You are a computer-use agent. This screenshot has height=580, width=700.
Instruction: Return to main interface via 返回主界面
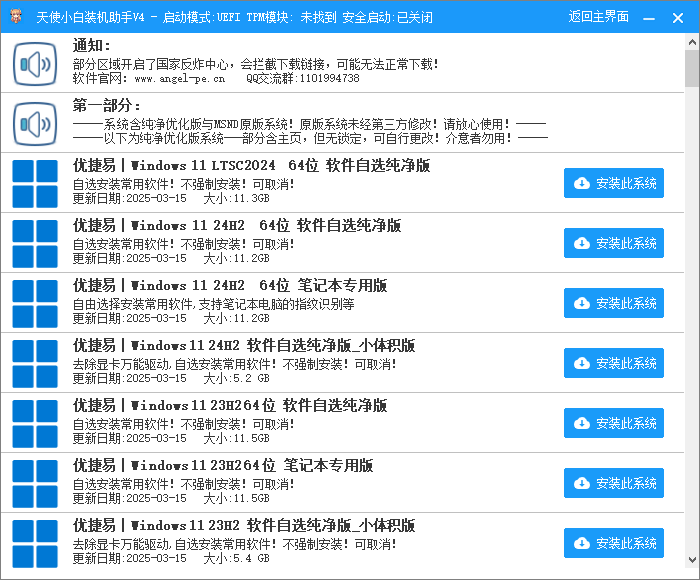tap(598, 17)
